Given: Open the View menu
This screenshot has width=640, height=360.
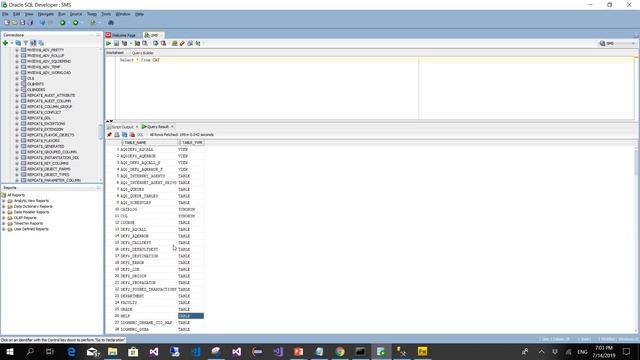Looking at the screenshot, I should pyautogui.click(x=29, y=14).
